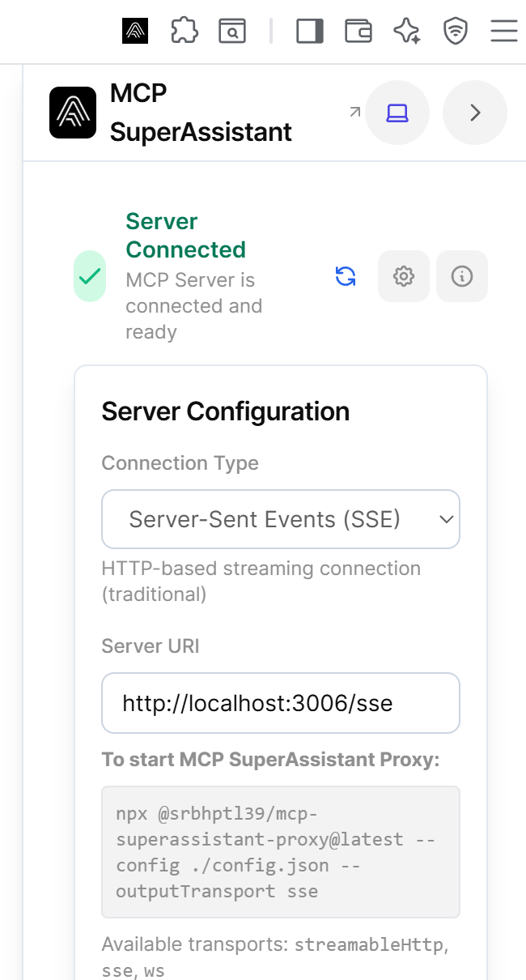
Task: Click the MCP SuperAssistant extension icon in browser toolbar
Action: (x=135, y=32)
